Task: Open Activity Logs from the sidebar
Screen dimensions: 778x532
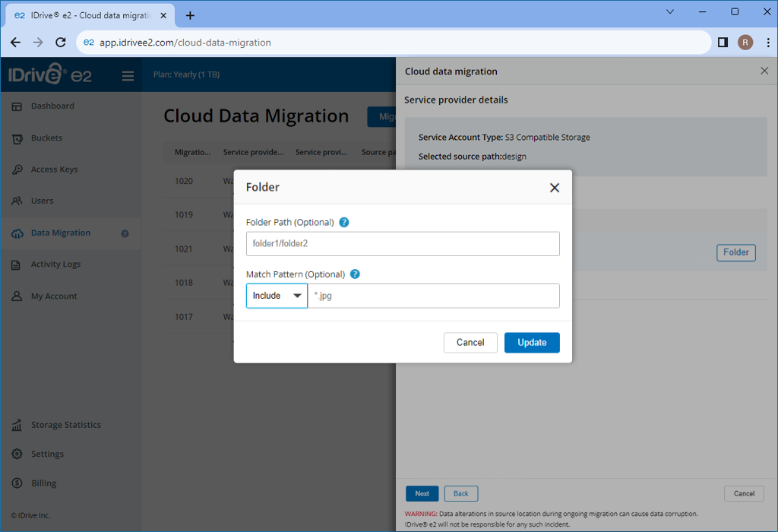Action: [55, 264]
